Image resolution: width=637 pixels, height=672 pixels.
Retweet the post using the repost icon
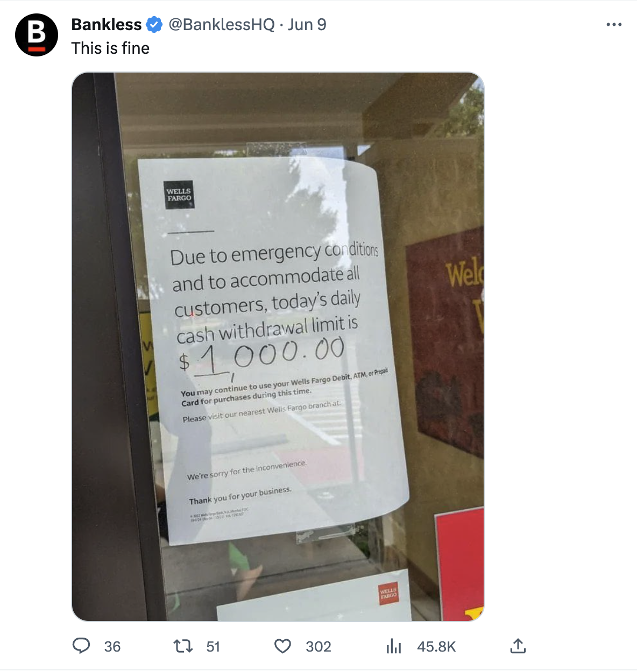[183, 646]
